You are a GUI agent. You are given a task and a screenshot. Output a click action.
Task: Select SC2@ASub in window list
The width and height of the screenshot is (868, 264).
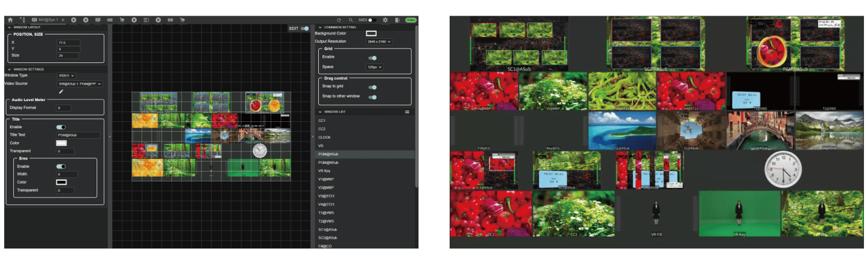[x=365, y=238]
